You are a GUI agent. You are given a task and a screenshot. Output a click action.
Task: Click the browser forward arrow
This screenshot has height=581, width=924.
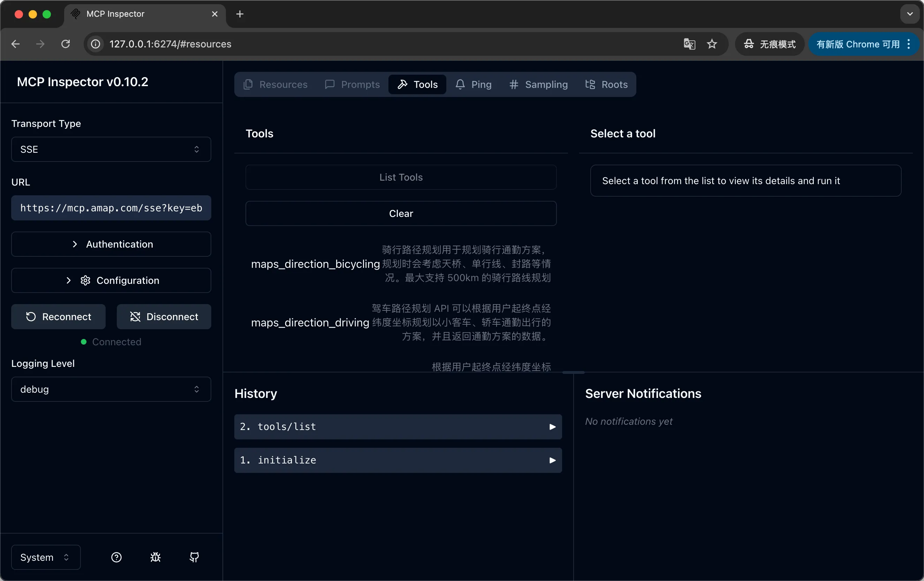point(40,44)
